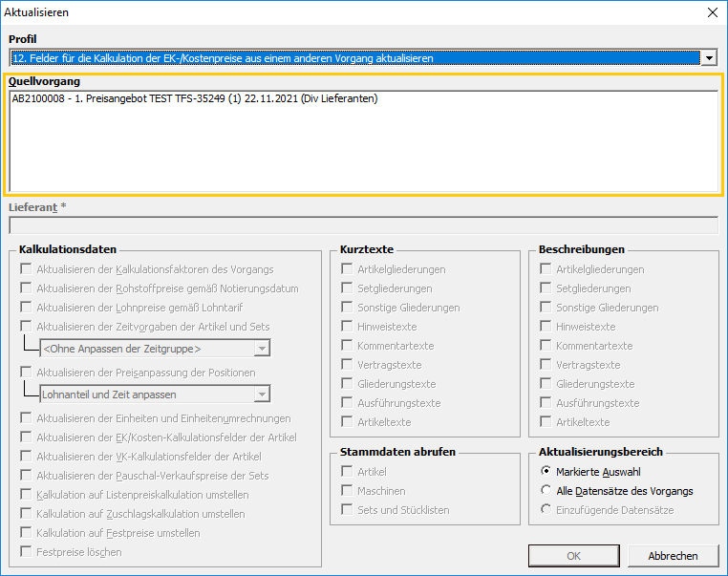Enable 'Aktualisieren der Kalkulationsfaktoren des Vorgangs'

tap(27, 269)
